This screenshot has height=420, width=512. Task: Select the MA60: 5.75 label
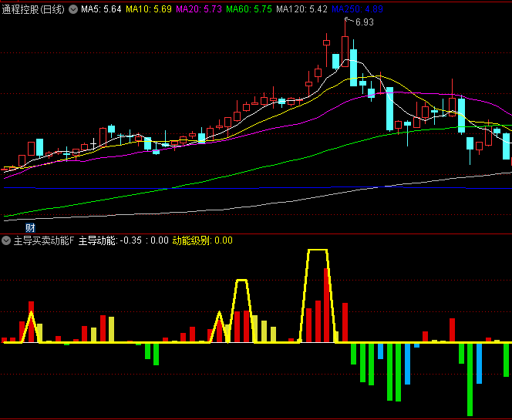[x=249, y=9]
